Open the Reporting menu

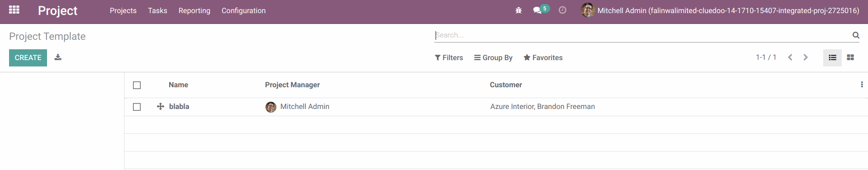(x=194, y=10)
